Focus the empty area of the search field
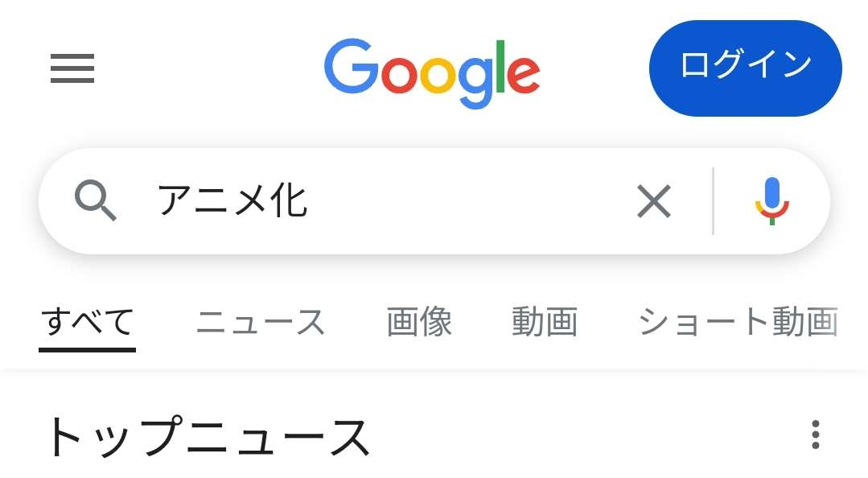868x478 pixels. tap(471, 201)
